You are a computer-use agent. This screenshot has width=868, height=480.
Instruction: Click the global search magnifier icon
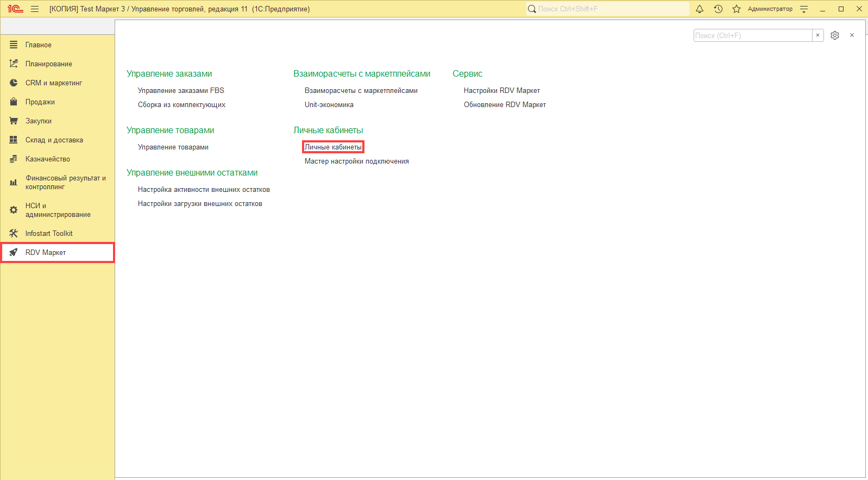(x=532, y=9)
